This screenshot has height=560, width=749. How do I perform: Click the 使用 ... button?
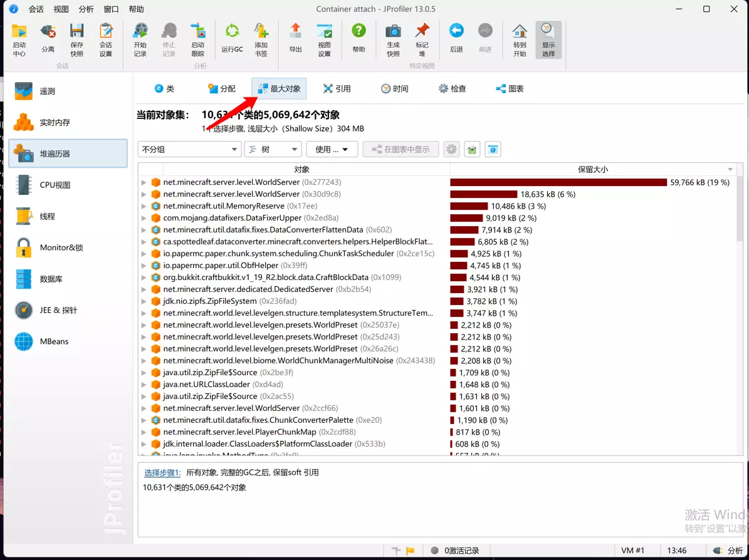(332, 149)
